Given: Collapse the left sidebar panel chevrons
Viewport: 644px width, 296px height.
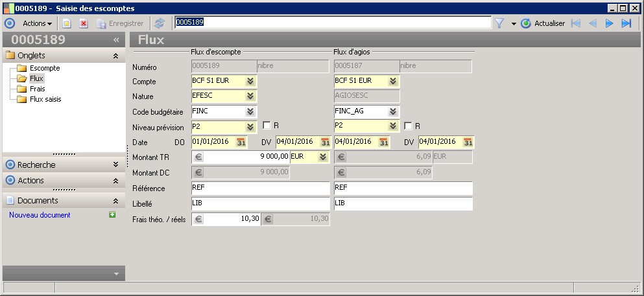Looking at the screenshot, I should point(116,40).
